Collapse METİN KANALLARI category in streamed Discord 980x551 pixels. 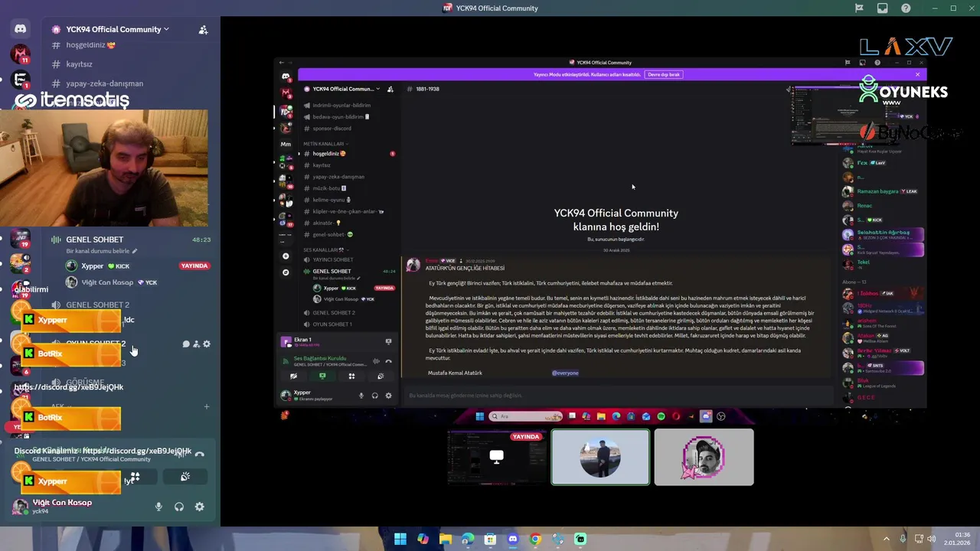pos(325,144)
